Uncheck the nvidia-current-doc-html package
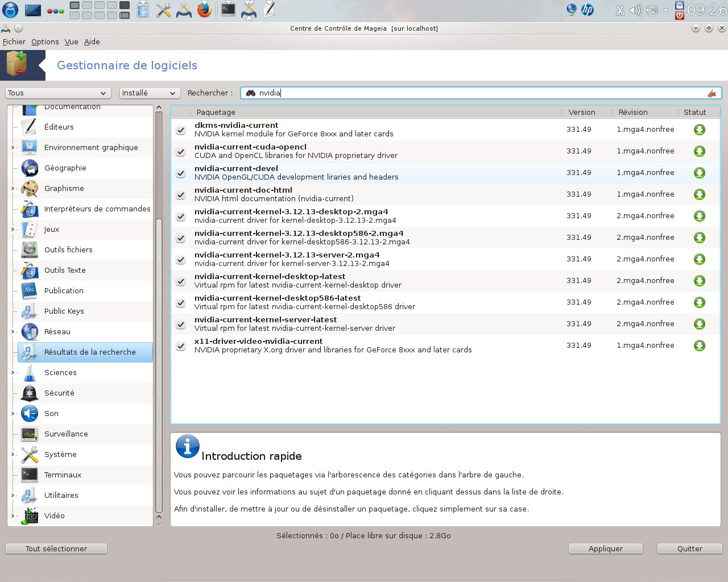728x582 pixels. point(181,195)
